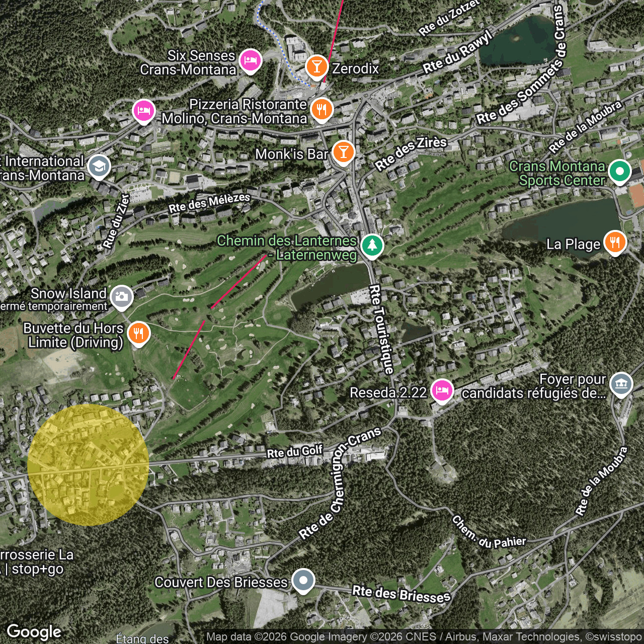Select the Zerodix bar marker
644x644 pixels.
(x=317, y=66)
